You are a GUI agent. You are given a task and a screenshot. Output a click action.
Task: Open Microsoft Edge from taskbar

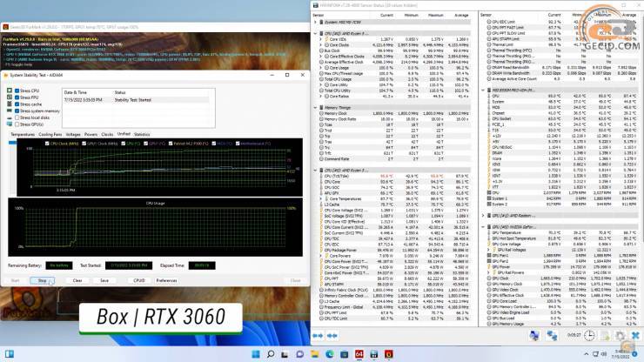coord(329,354)
